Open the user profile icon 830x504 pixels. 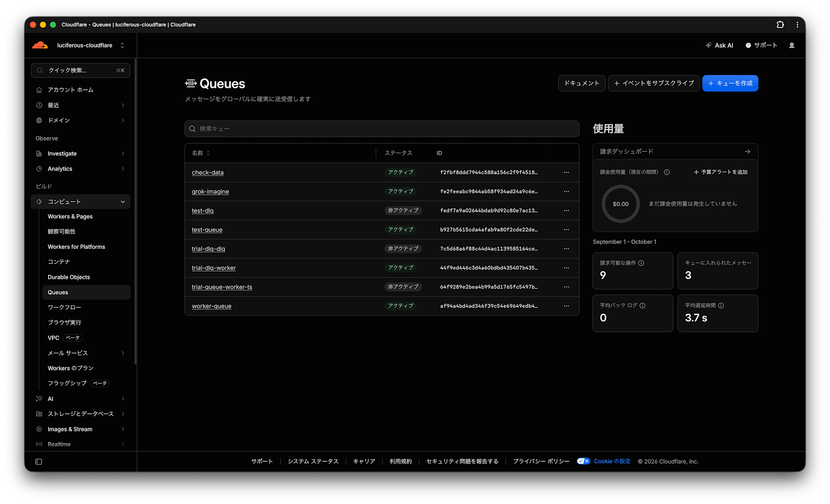click(792, 45)
